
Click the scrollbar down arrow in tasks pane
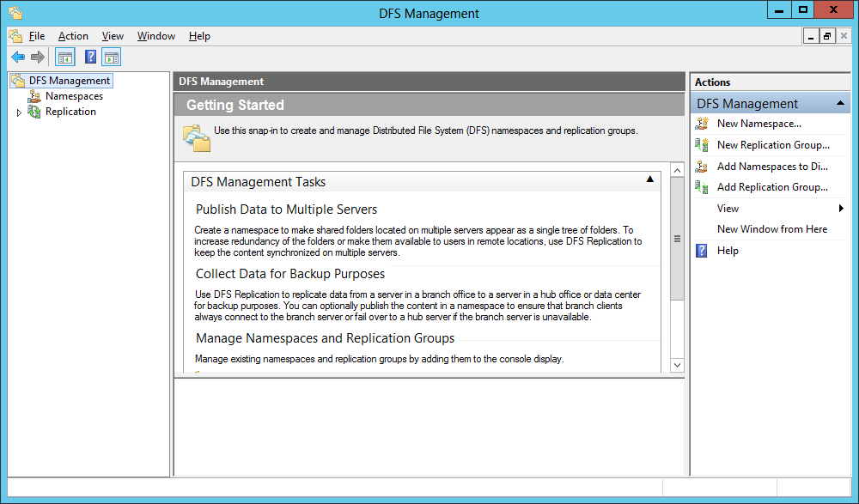(x=677, y=365)
